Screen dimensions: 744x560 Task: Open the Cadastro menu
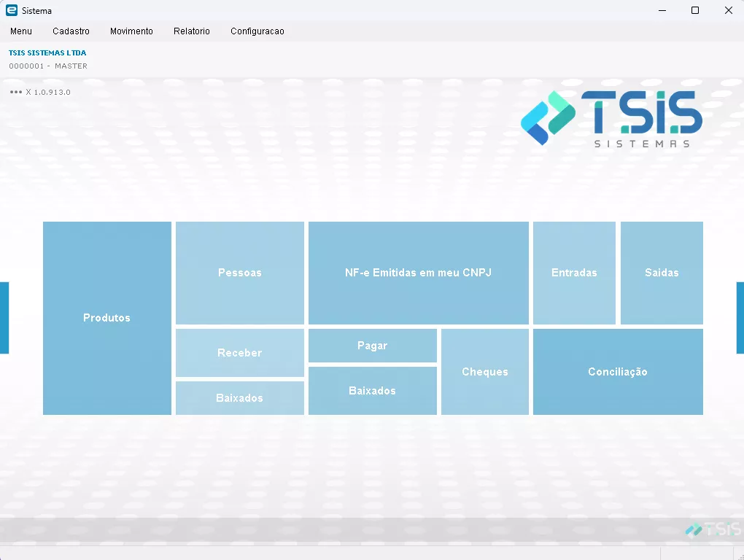(71, 31)
